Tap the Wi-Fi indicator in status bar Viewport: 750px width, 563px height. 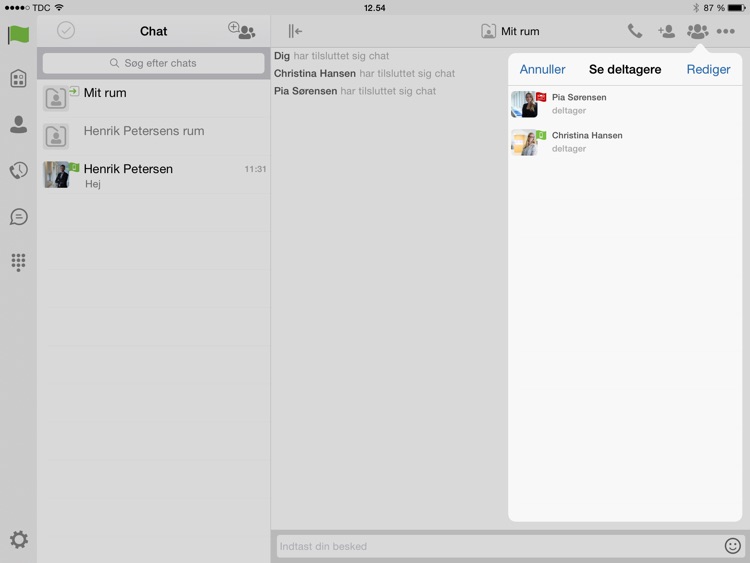pos(59,7)
